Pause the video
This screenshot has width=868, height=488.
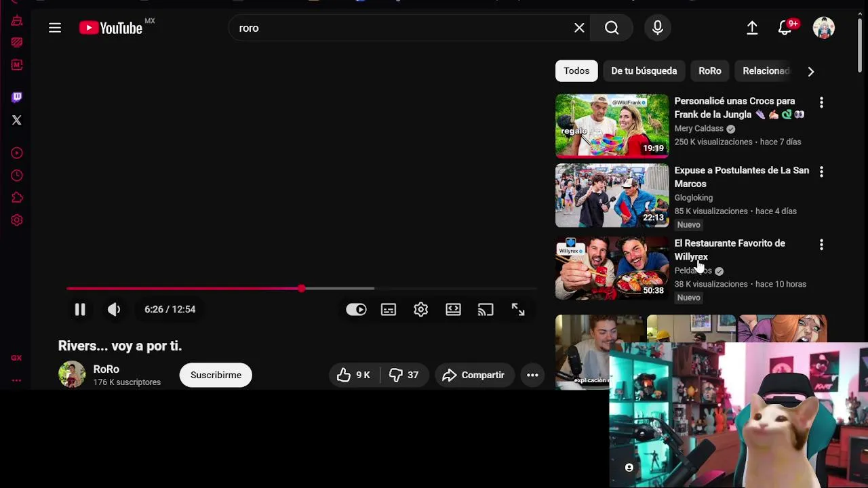(x=79, y=309)
